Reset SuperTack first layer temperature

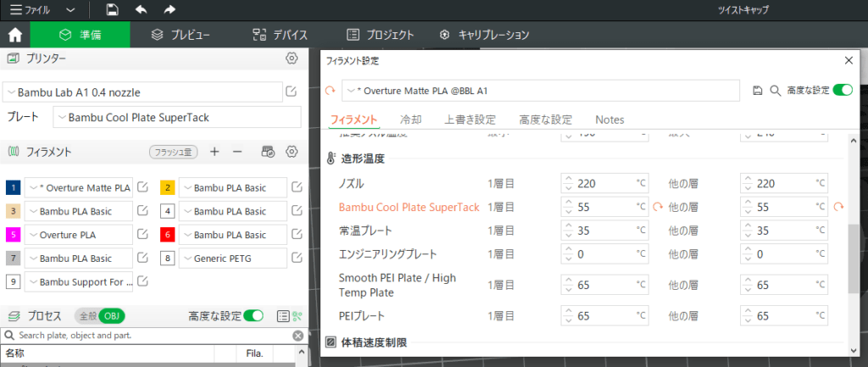coord(658,207)
